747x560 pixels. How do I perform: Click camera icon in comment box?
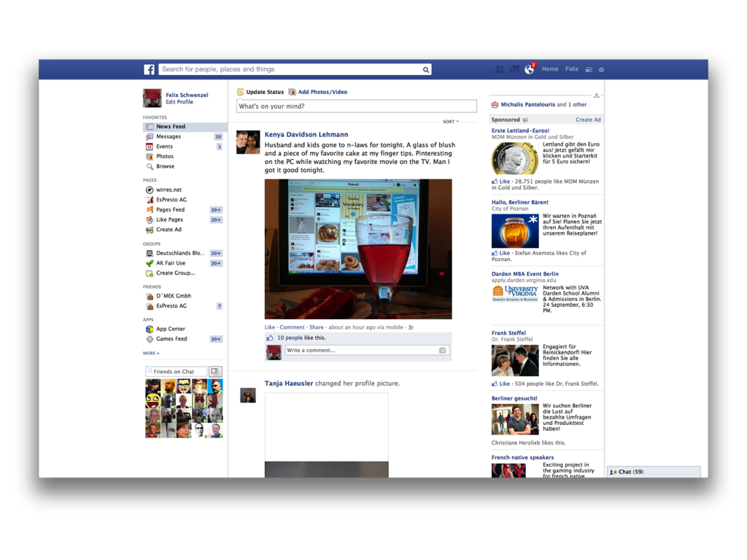tap(442, 351)
